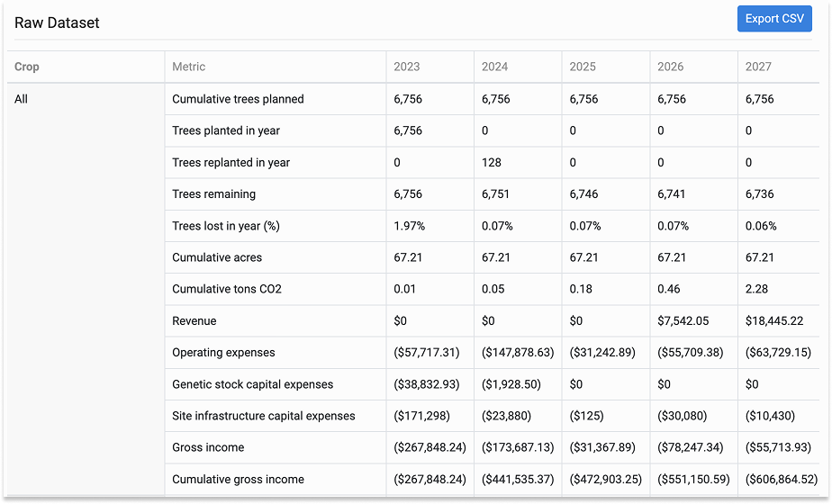Click operating expenses ($31,242.89)
832x504 pixels.
[602, 353]
